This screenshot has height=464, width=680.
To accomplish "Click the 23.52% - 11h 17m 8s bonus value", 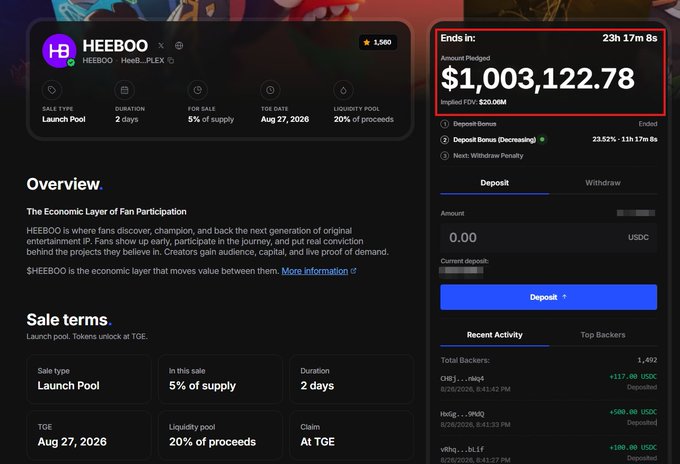I will (x=624, y=139).
